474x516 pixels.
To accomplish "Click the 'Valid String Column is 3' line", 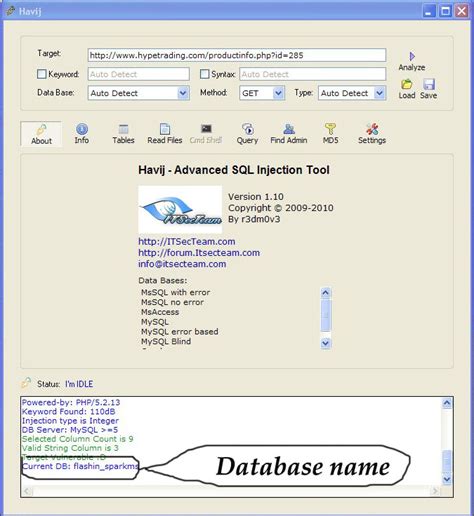I will 70,448.
